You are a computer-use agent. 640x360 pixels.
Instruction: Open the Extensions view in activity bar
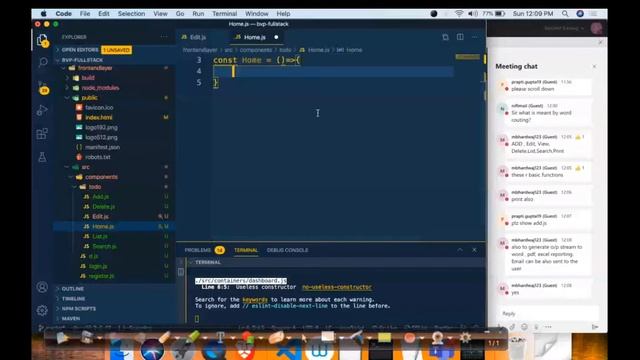[42, 133]
